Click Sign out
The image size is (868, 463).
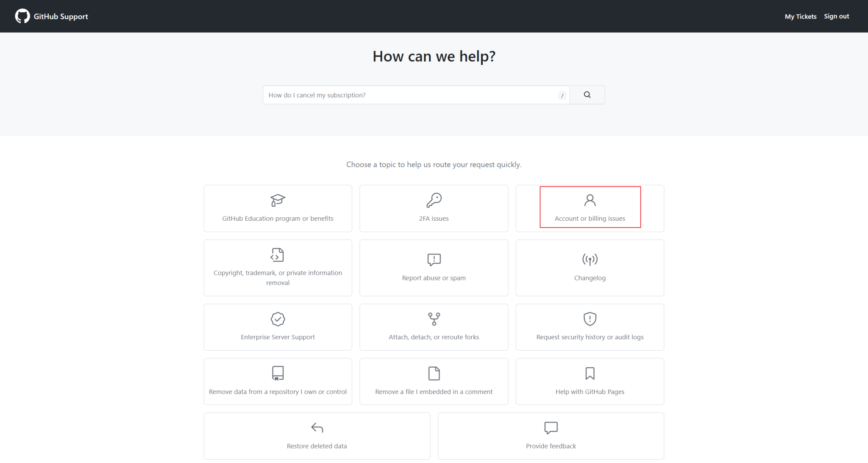pyautogui.click(x=836, y=16)
